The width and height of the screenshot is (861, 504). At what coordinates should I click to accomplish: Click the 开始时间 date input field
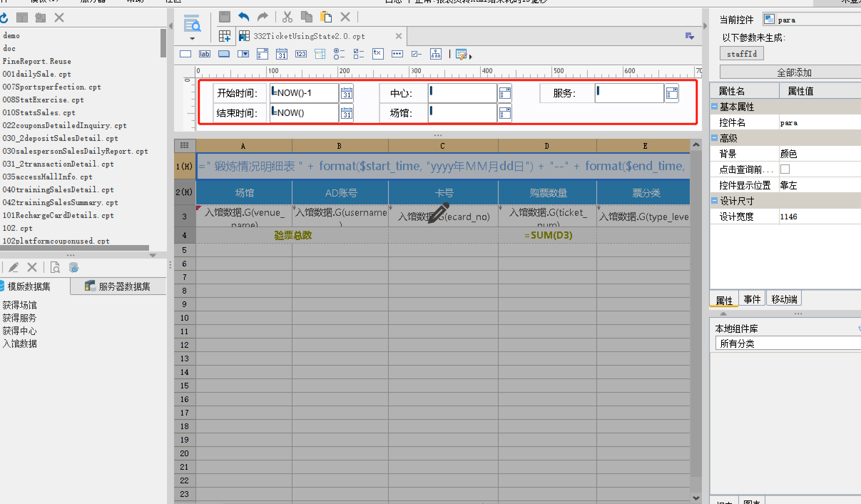tap(304, 93)
